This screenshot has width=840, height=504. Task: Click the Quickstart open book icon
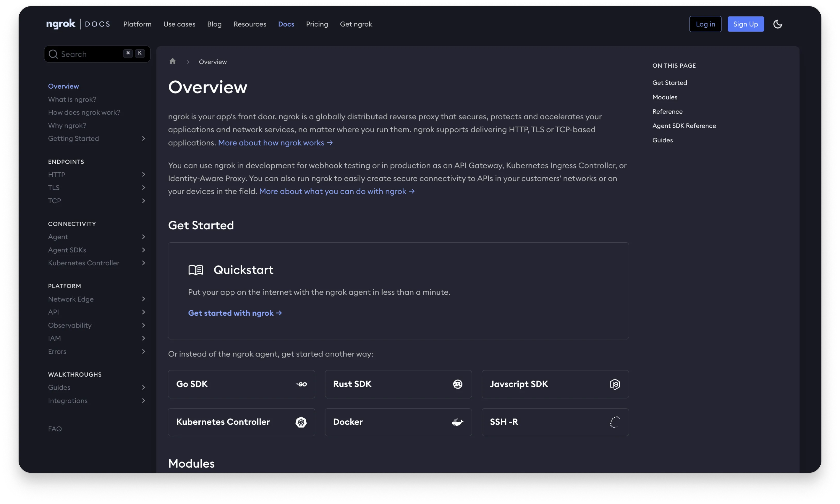(196, 270)
